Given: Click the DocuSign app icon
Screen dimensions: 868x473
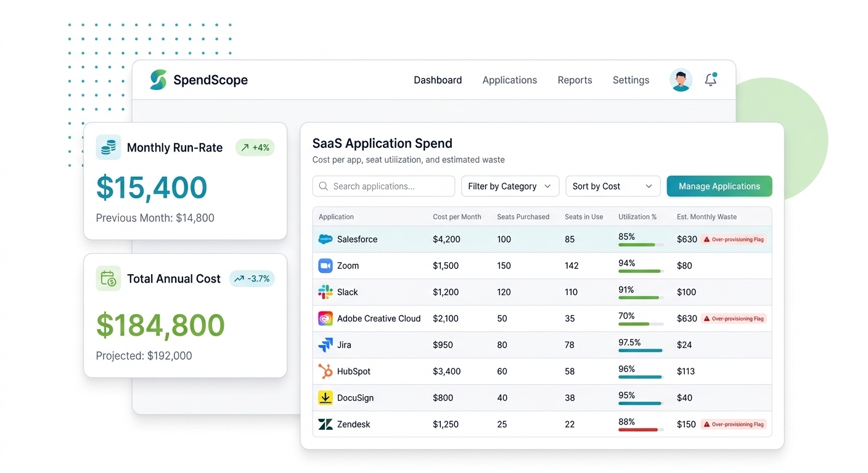Looking at the screenshot, I should click(325, 398).
